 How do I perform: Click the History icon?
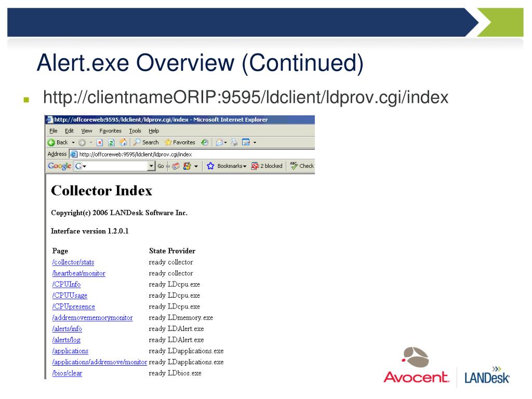click(x=205, y=142)
